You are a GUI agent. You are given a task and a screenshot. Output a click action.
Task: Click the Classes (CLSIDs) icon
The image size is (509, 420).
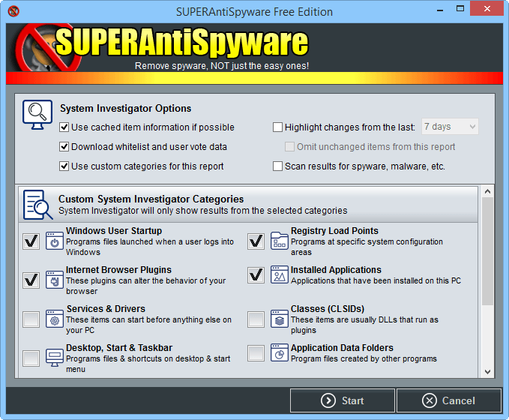pos(280,319)
